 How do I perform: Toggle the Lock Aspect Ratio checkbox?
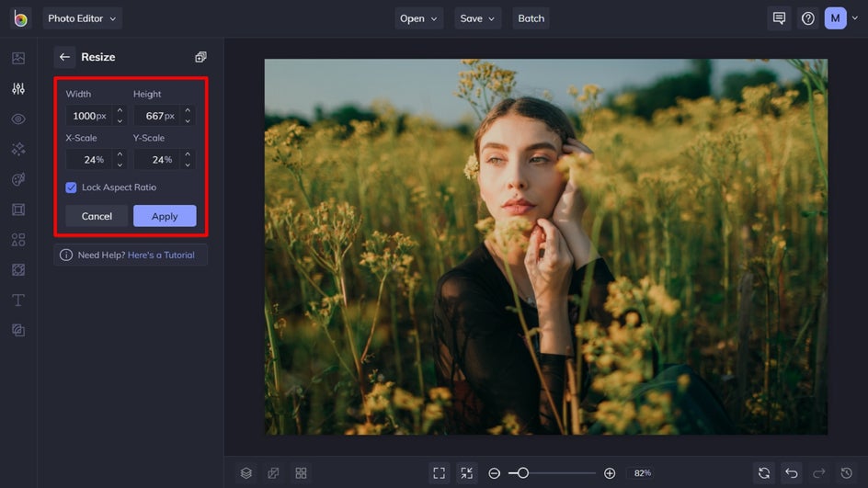coord(71,187)
